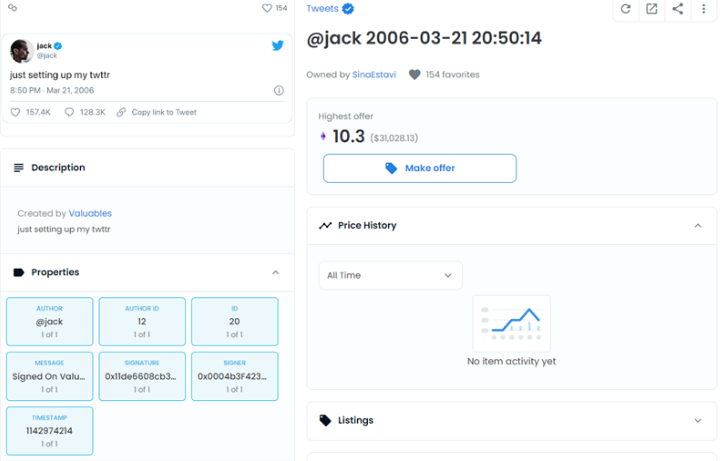Open owner SinaEstavi profile link

tap(374, 75)
